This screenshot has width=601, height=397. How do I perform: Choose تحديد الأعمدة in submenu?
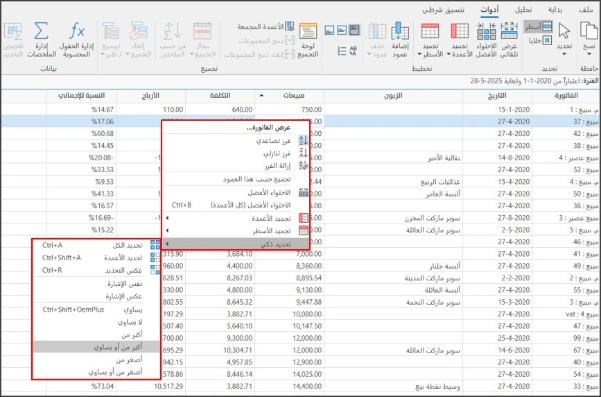pyautogui.click(x=96, y=258)
